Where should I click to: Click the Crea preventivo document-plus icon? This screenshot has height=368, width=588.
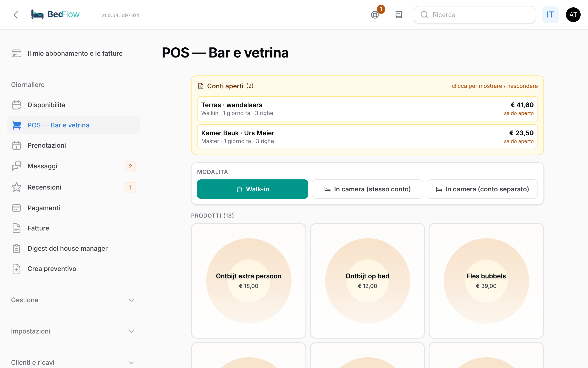pyautogui.click(x=17, y=268)
